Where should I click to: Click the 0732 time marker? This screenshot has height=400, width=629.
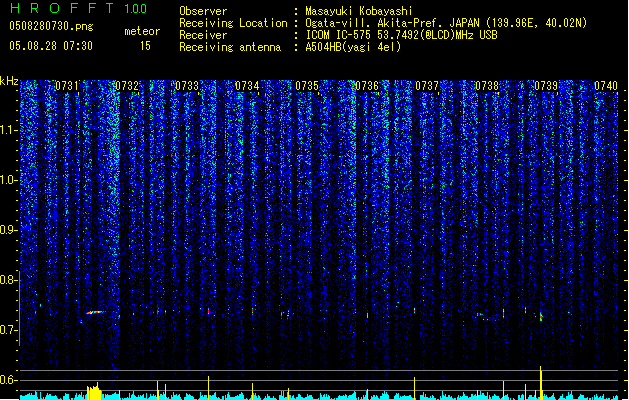click(127, 86)
